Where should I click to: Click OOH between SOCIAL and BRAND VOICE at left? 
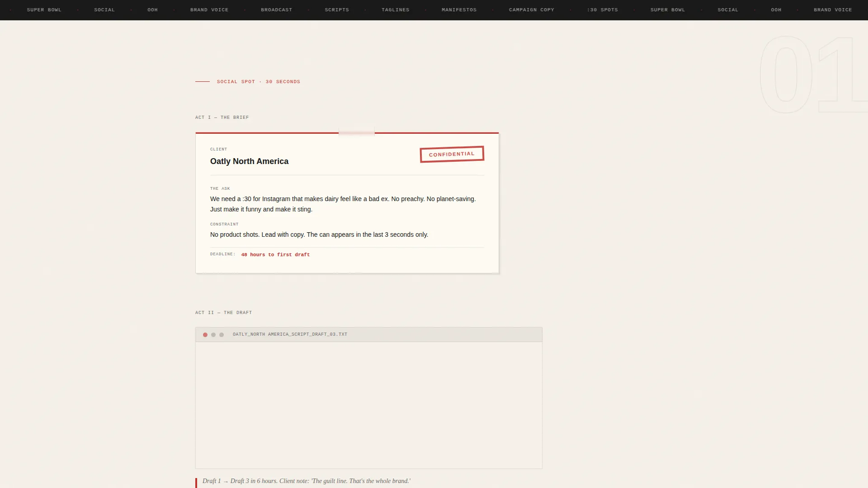(x=153, y=10)
